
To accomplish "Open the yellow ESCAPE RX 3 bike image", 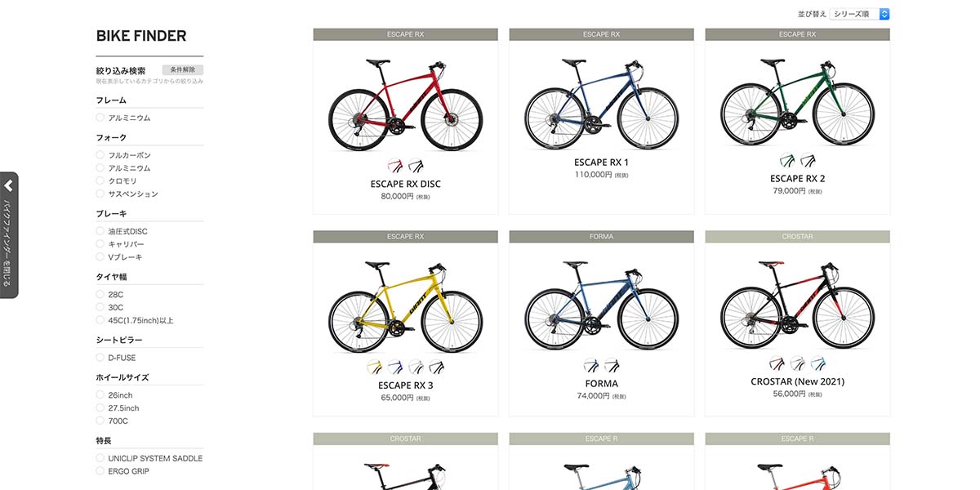I will point(406,308).
